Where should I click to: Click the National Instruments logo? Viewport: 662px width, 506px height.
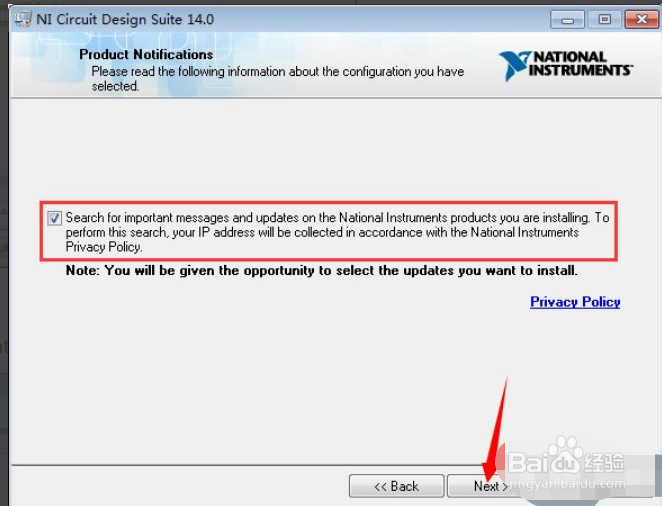[x=566, y=65]
